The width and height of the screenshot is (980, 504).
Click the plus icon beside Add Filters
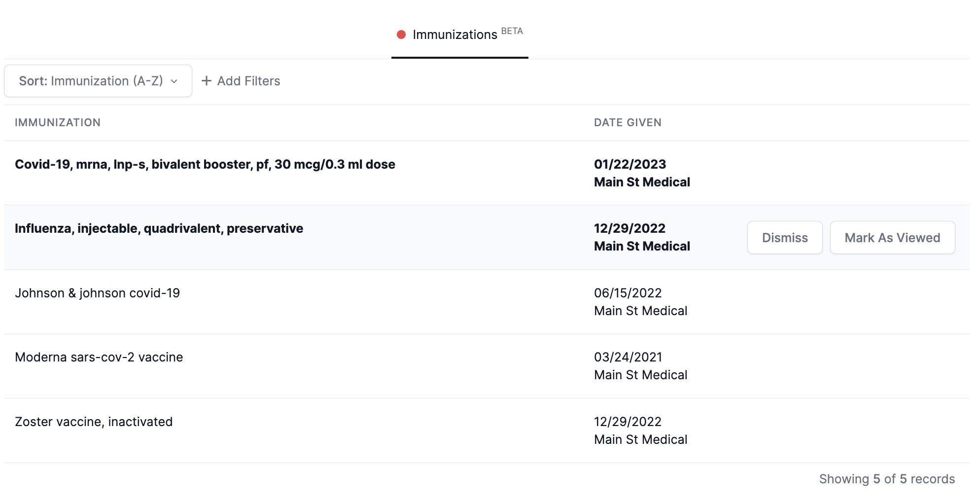pos(207,81)
